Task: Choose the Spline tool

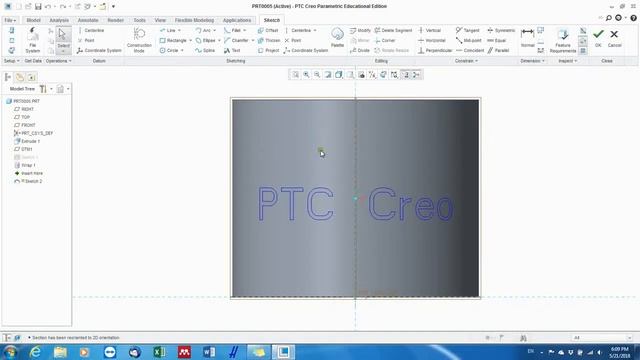Action: (205, 51)
